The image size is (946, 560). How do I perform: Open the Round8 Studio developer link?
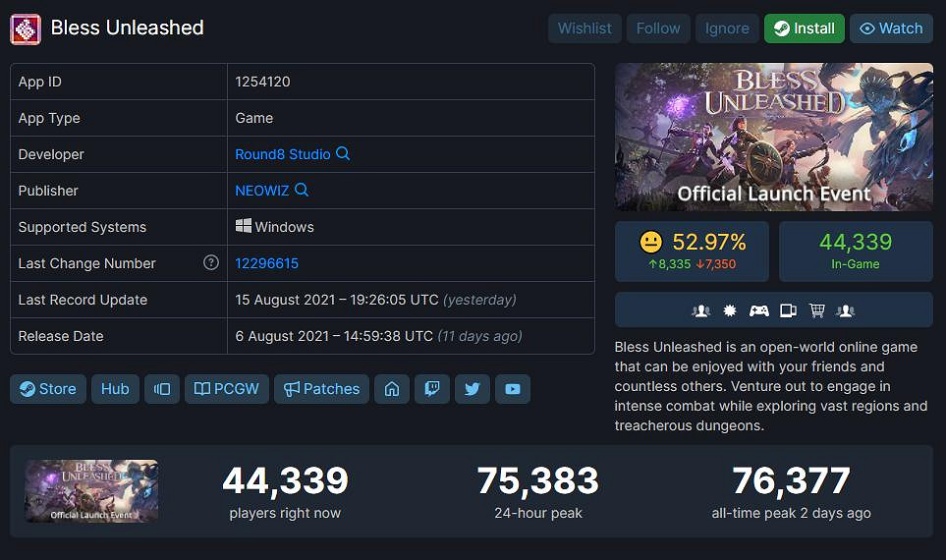282,154
